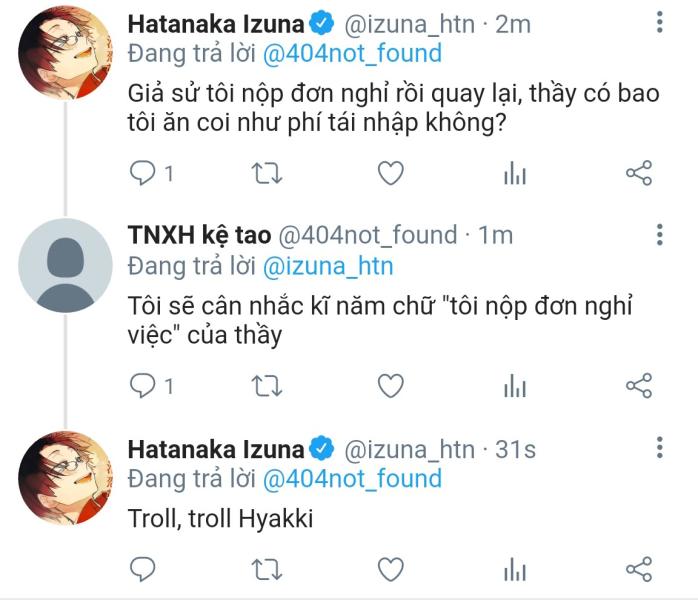Share the TNXH kệ tao tweet
Image resolution: width=698 pixels, height=600 pixels.
click(639, 385)
